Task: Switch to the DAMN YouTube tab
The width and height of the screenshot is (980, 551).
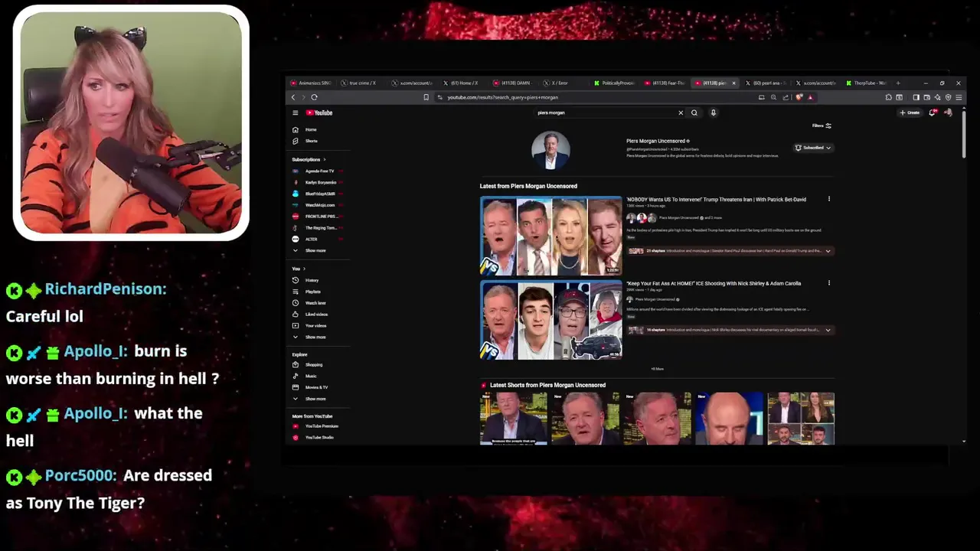Action: (514, 83)
